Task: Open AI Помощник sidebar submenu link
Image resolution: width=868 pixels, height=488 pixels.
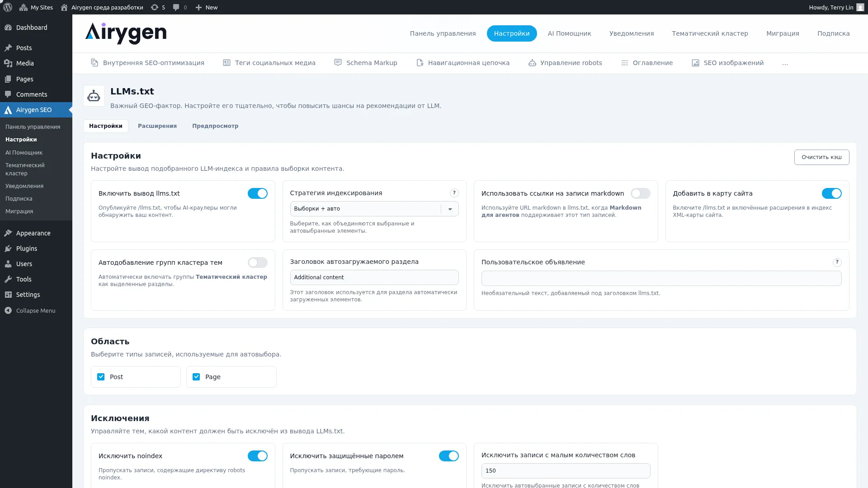Action: click(24, 153)
